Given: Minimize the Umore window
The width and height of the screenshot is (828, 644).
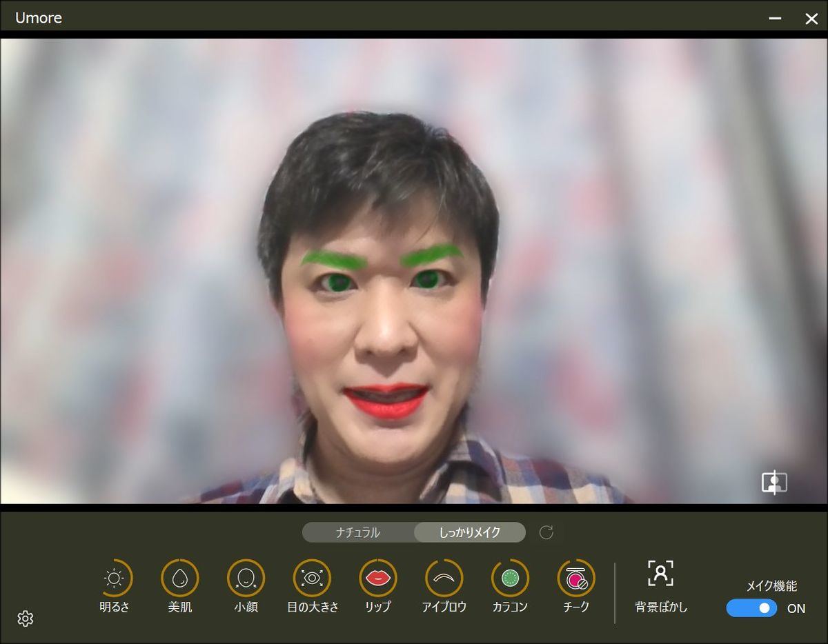Looking at the screenshot, I should (x=776, y=19).
